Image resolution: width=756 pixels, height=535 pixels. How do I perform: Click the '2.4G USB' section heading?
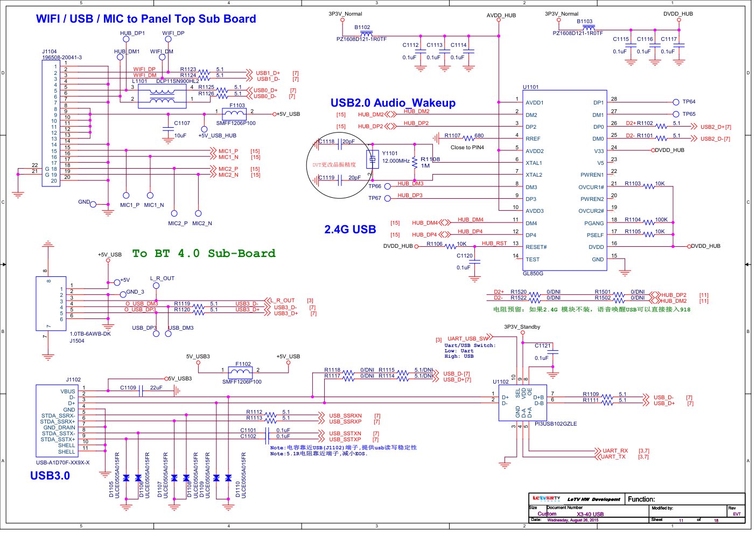[x=350, y=230]
